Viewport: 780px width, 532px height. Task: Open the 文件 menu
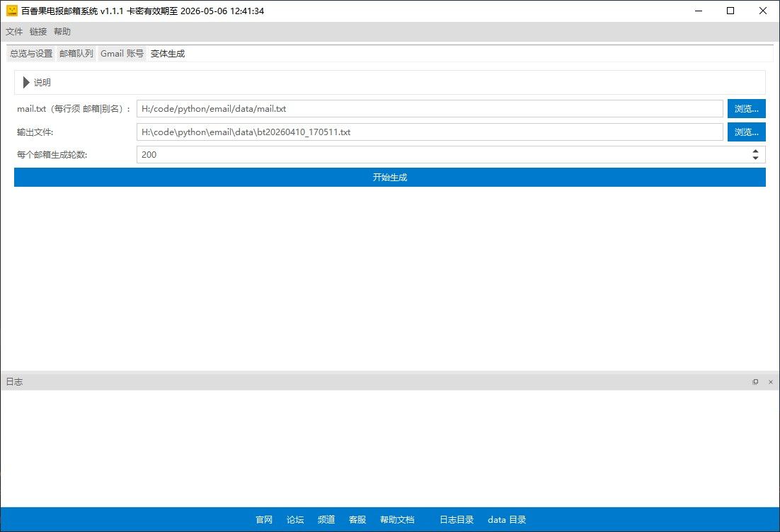14,32
